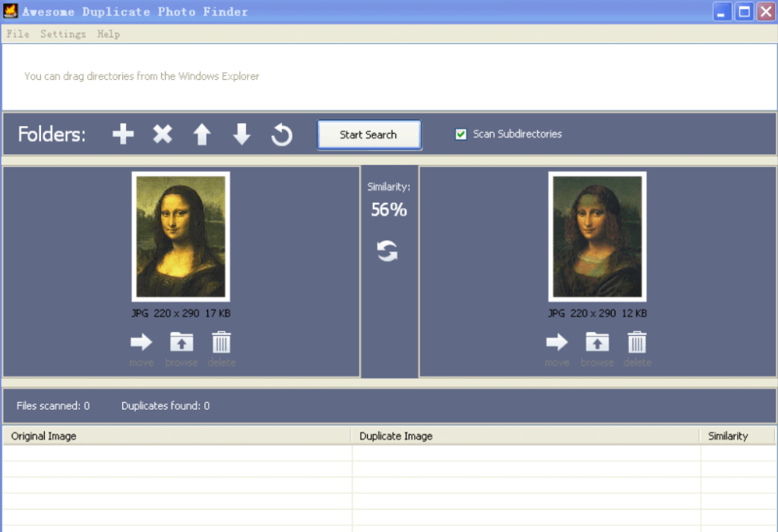Open the Settings menu
This screenshot has width=778, height=532.
(63, 33)
